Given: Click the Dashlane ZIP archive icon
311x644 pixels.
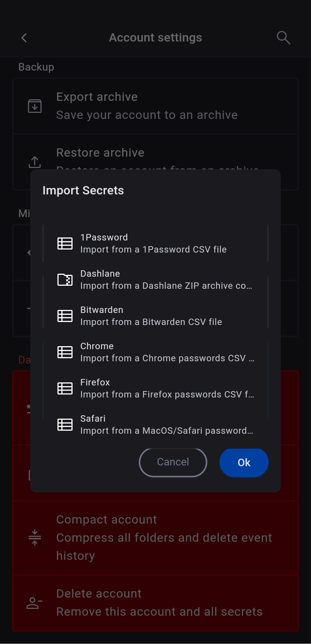Looking at the screenshot, I should click(x=65, y=280).
